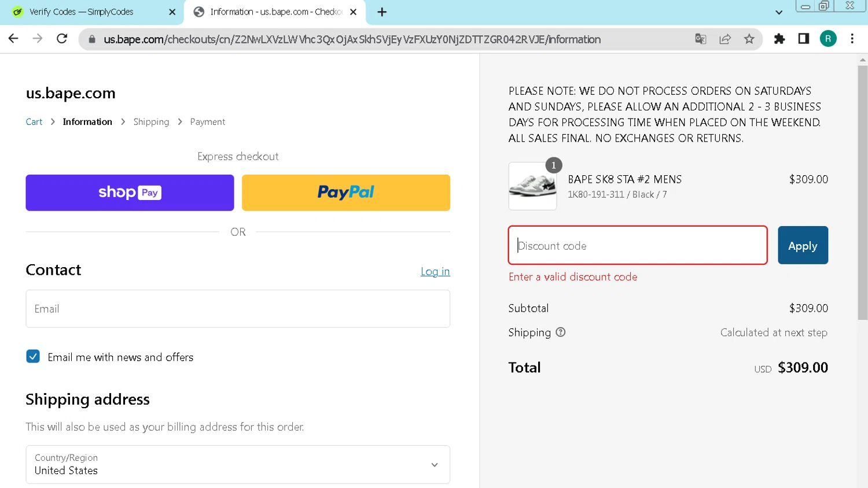Screen dimensions: 868x488
Task: Open us.bape.com store heading
Action: click(x=71, y=93)
